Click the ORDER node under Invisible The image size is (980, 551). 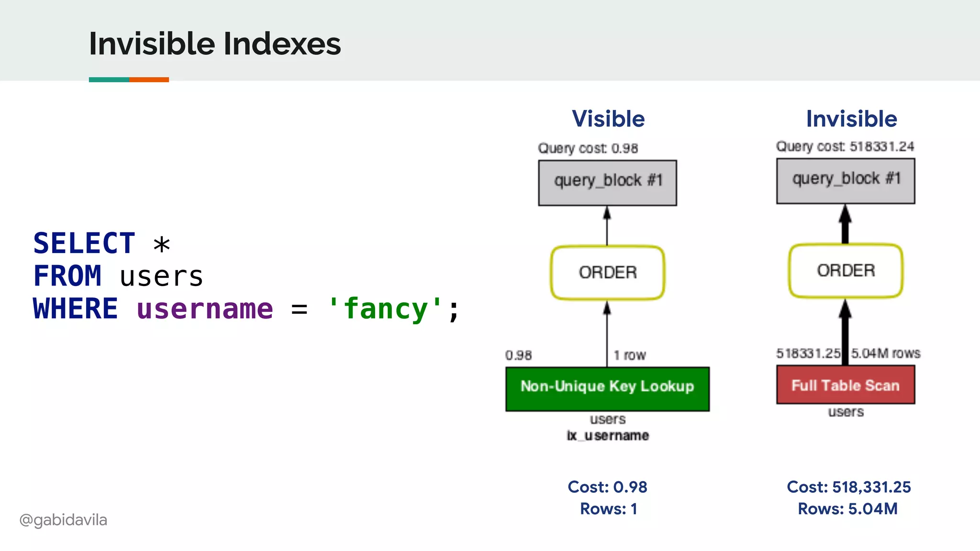pos(845,271)
